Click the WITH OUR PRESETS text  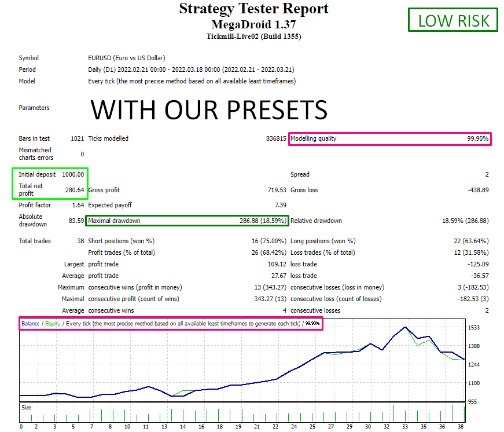tap(209, 109)
